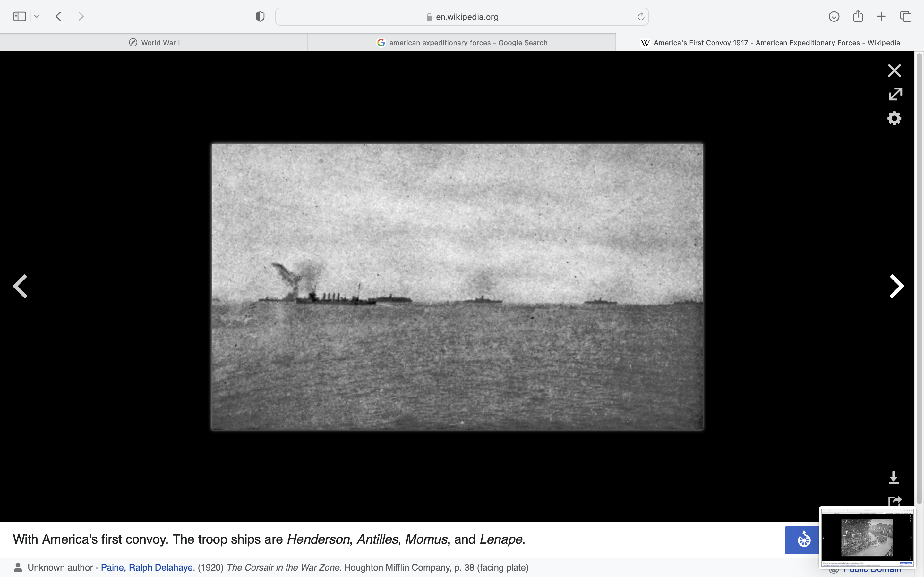Switch to the World War I tab

pos(154,43)
